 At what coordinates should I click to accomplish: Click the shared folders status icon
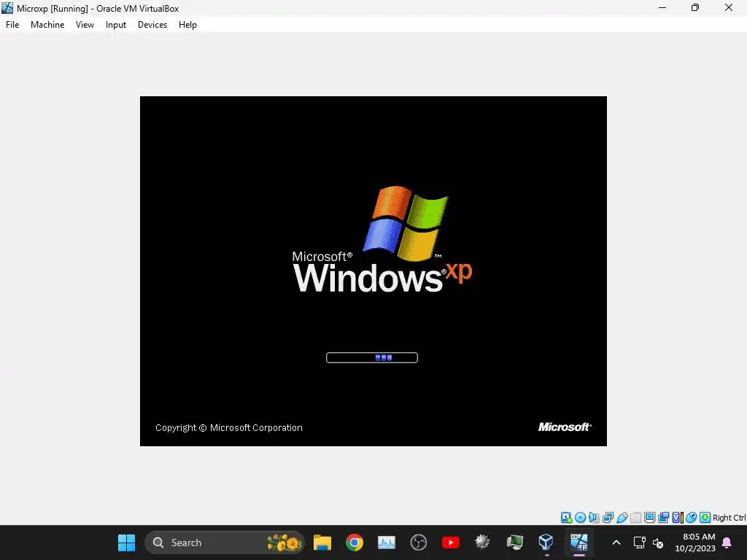tap(635, 518)
